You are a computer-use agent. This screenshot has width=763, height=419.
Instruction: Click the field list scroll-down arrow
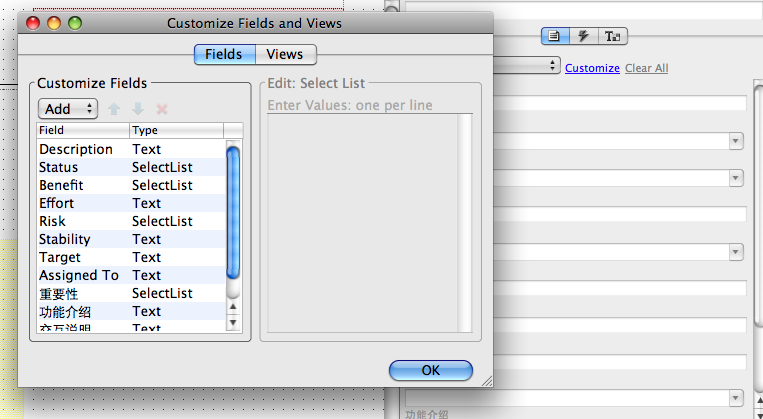(233, 322)
